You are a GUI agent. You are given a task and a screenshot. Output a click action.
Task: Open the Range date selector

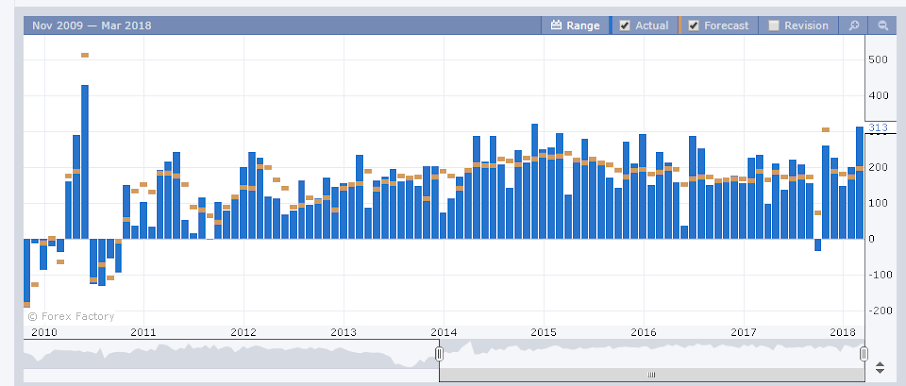[x=575, y=25]
